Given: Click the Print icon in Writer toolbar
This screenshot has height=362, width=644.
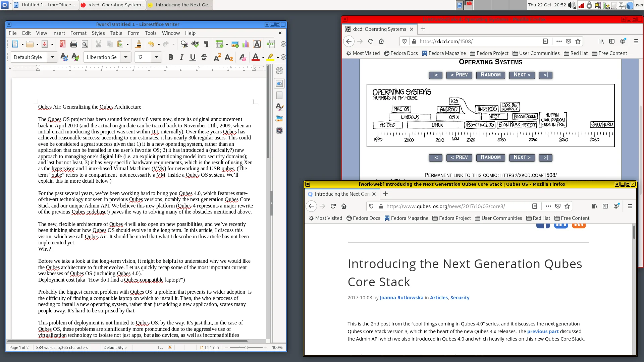Looking at the screenshot, I should 74,44.
